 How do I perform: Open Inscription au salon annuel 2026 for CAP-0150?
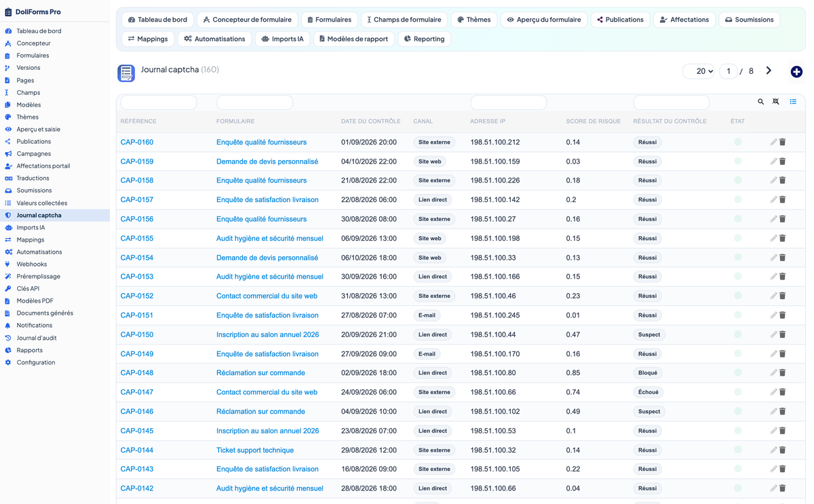[267, 334]
